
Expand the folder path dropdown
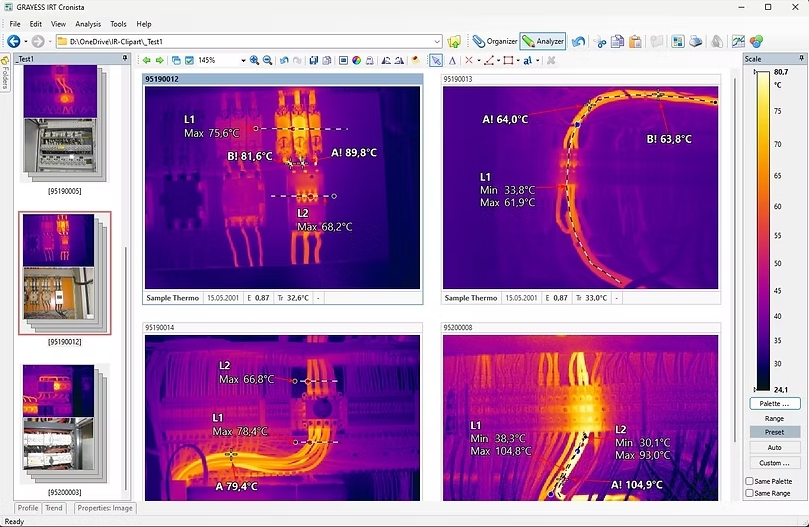coord(437,41)
